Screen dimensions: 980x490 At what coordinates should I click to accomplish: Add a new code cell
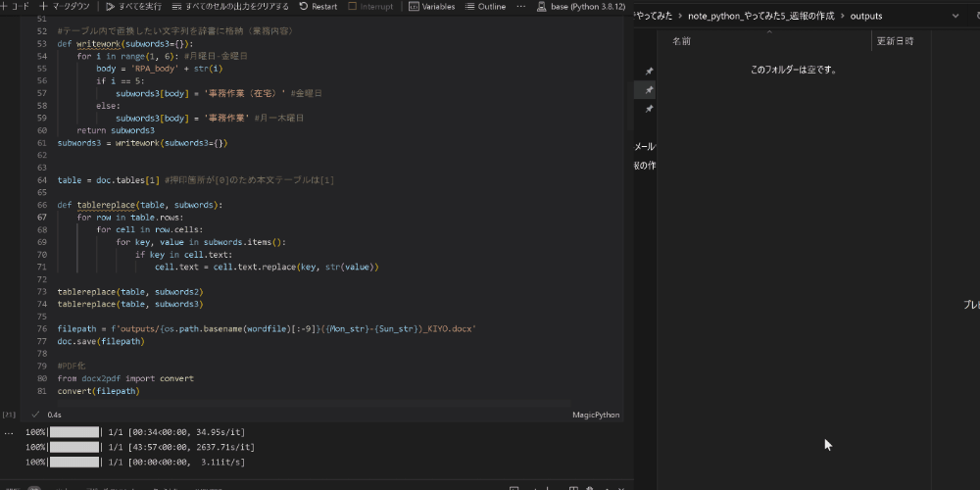15,6
